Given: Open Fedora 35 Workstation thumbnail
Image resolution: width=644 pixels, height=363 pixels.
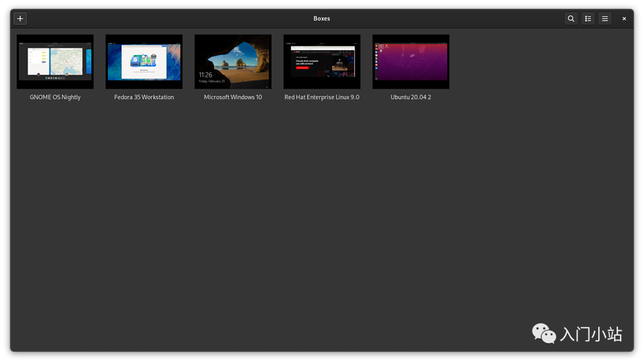Looking at the screenshot, I should (x=144, y=61).
